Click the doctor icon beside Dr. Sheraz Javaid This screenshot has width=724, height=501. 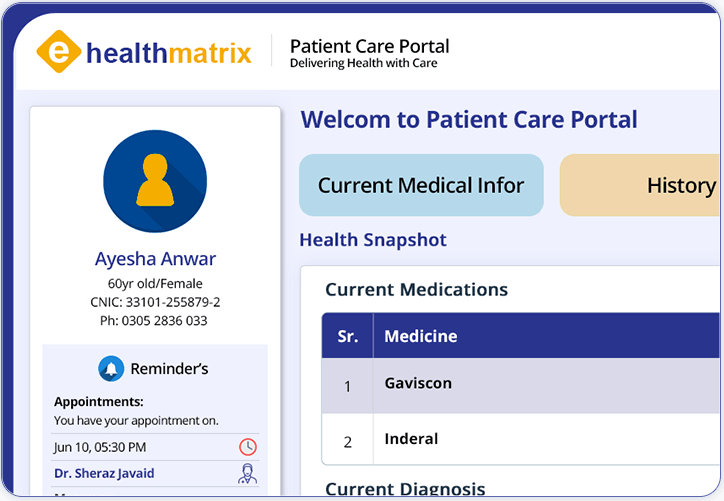(247, 474)
